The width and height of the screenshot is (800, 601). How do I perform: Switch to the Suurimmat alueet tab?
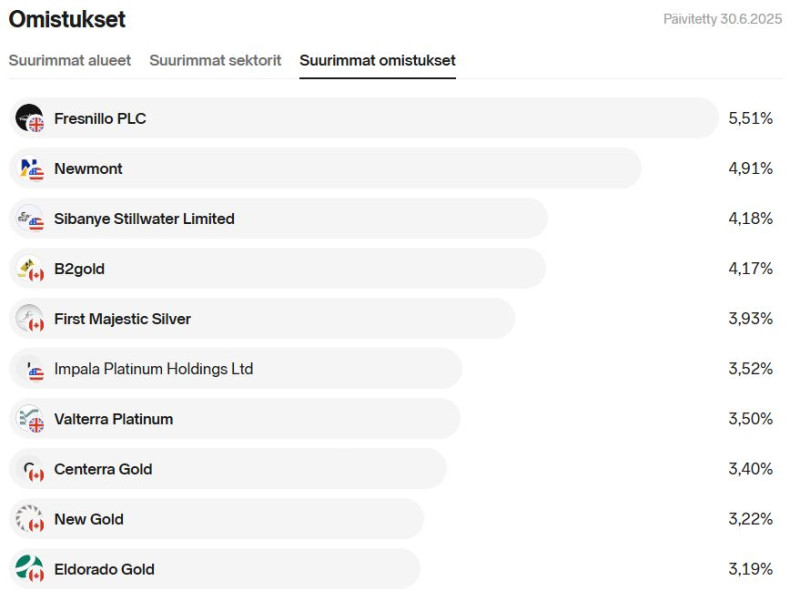click(x=70, y=60)
